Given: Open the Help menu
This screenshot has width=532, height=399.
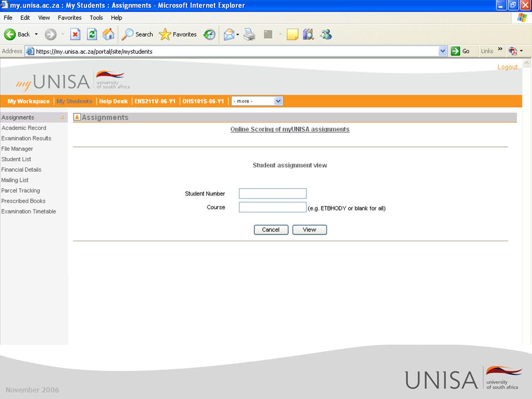Looking at the screenshot, I should 116,18.
